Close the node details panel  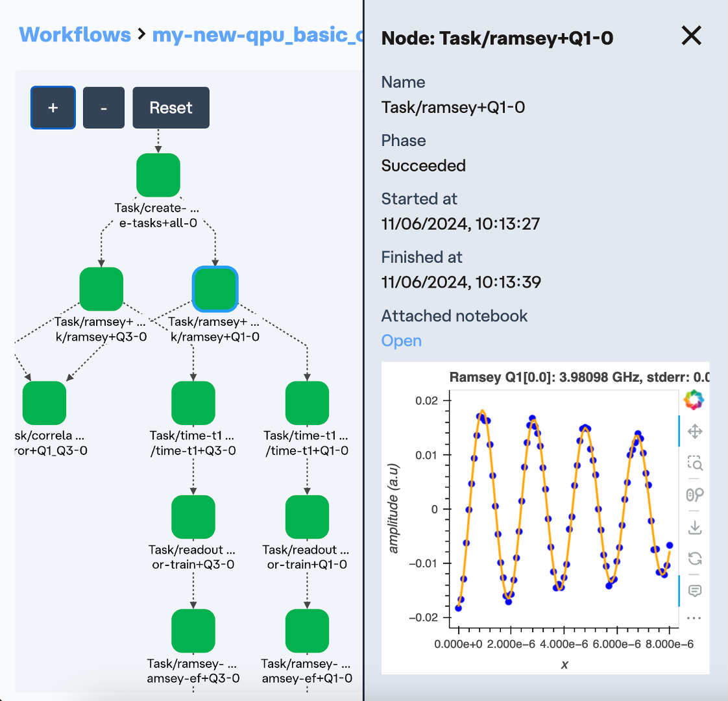692,36
